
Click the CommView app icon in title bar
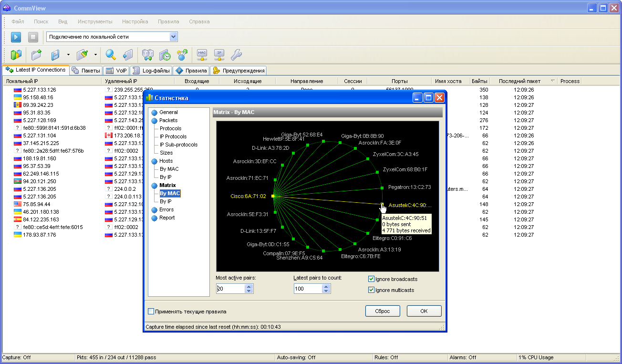tap(7, 8)
